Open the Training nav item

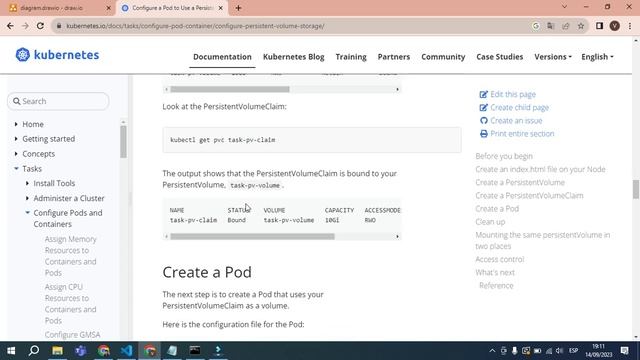pyautogui.click(x=351, y=57)
